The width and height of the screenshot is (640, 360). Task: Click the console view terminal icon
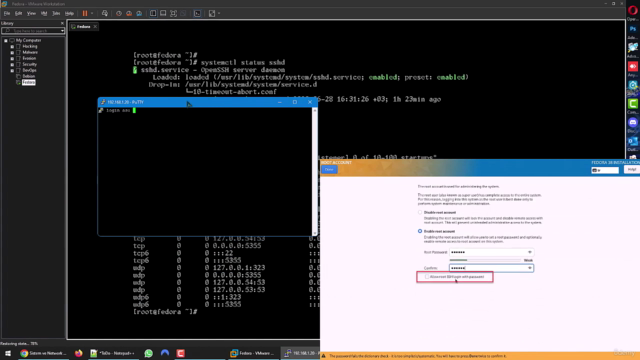pos(198,13)
